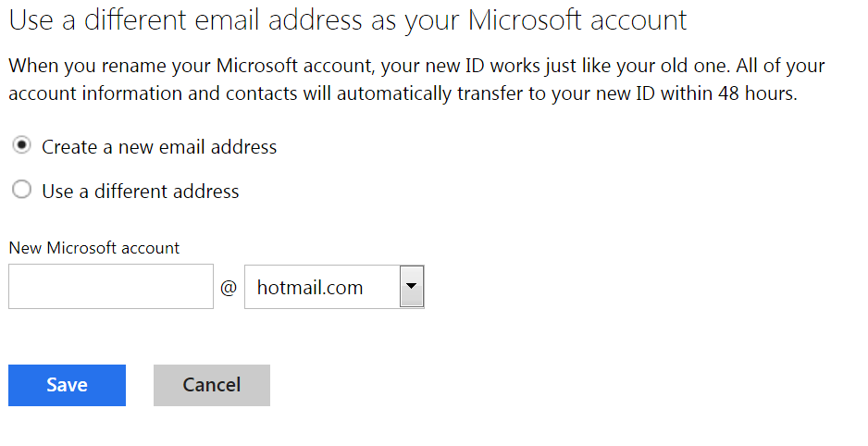
Task: Choose the Use a different address radio option
Action: (21, 191)
